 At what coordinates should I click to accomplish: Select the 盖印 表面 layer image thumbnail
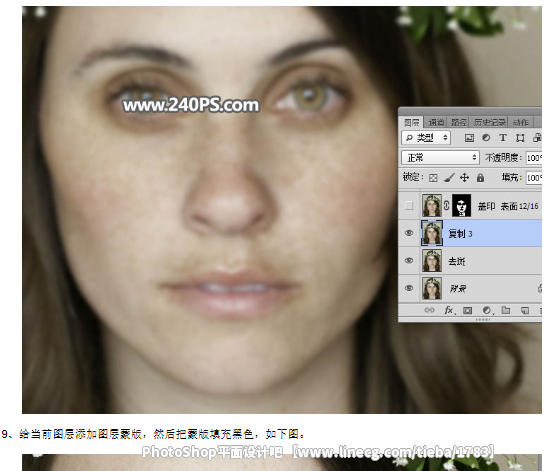(432, 206)
